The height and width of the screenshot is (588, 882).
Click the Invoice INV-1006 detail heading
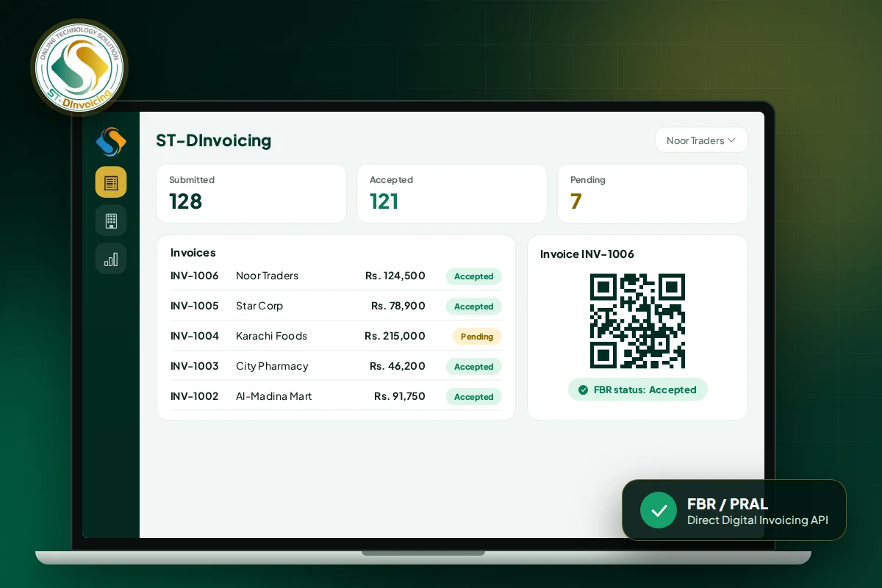[587, 254]
